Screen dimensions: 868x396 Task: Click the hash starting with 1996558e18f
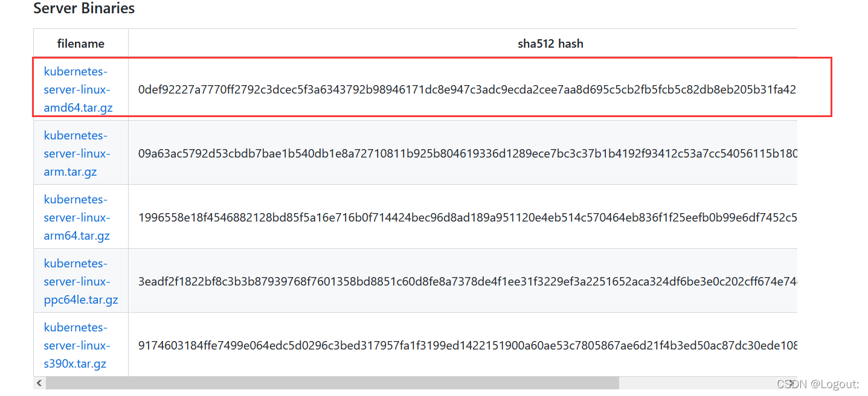468,218
